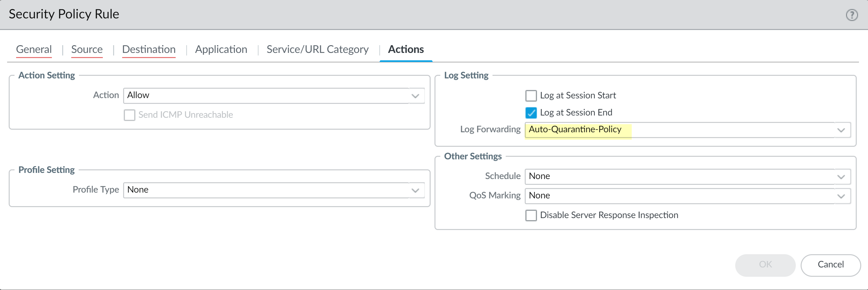868x290 pixels.
Task: Click the Actions tab
Action: [406, 50]
